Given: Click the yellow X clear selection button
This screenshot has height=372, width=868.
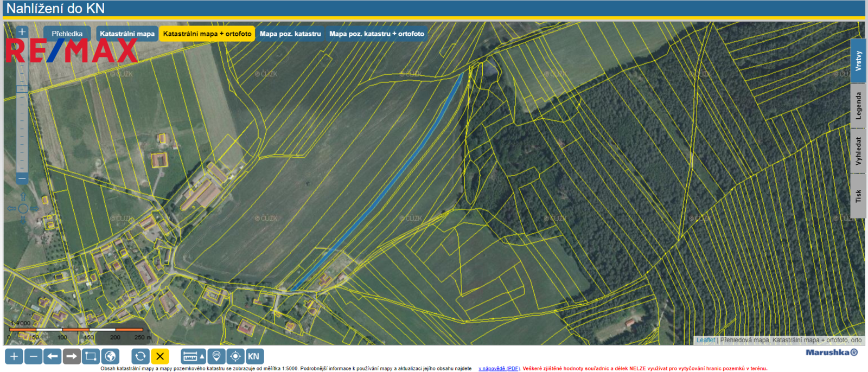Looking at the screenshot, I should [160, 356].
